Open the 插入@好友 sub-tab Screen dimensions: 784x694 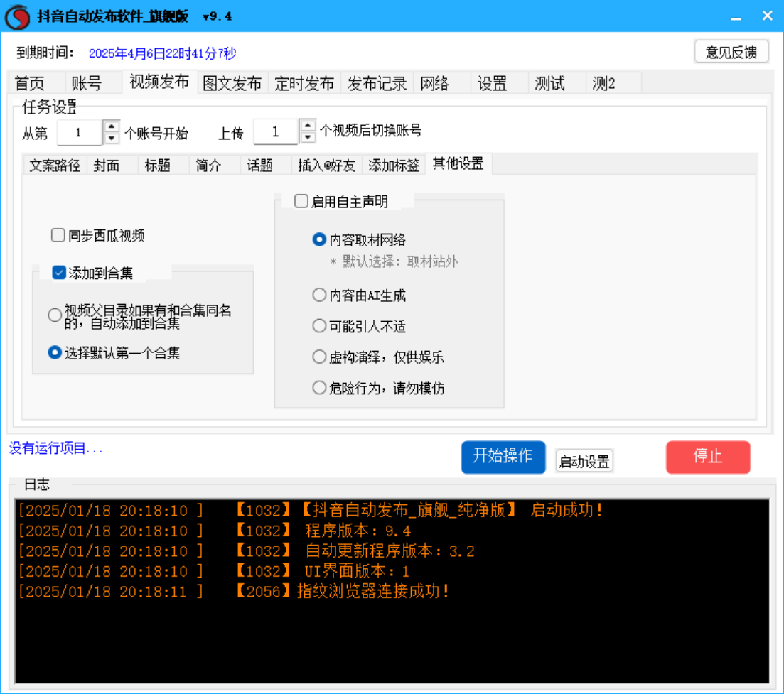pyautogui.click(x=326, y=166)
